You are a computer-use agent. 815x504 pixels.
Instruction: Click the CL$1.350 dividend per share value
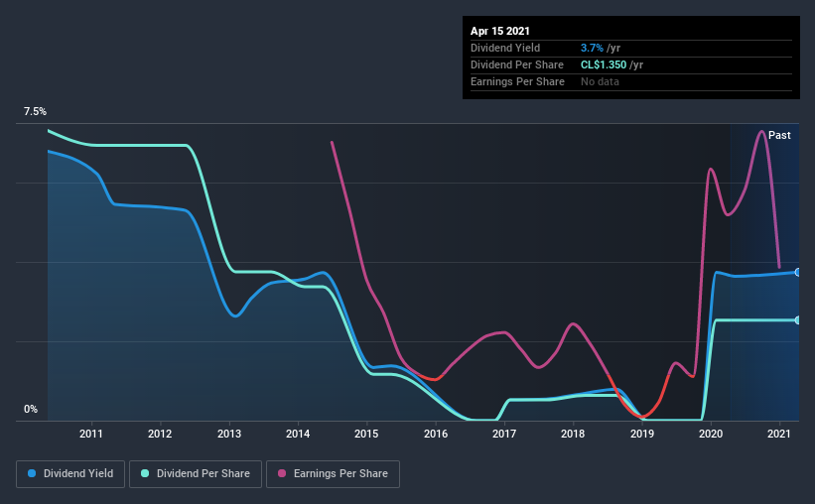pyautogui.click(x=603, y=64)
